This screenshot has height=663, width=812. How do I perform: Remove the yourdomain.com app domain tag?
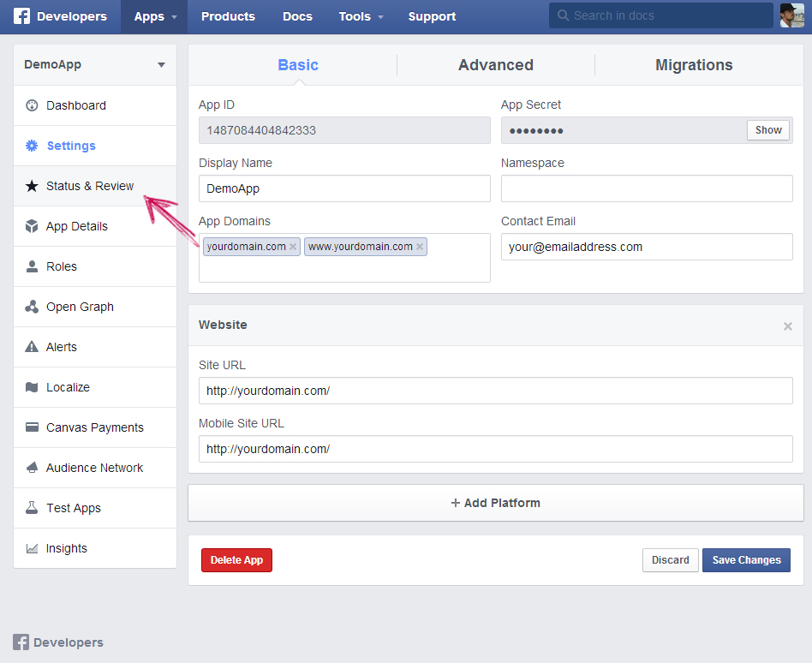pos(293,246)
